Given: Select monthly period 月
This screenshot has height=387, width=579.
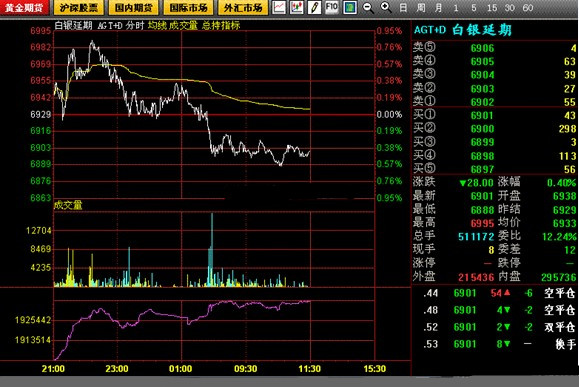Looking at the screenshot, I should coord(439,8).
